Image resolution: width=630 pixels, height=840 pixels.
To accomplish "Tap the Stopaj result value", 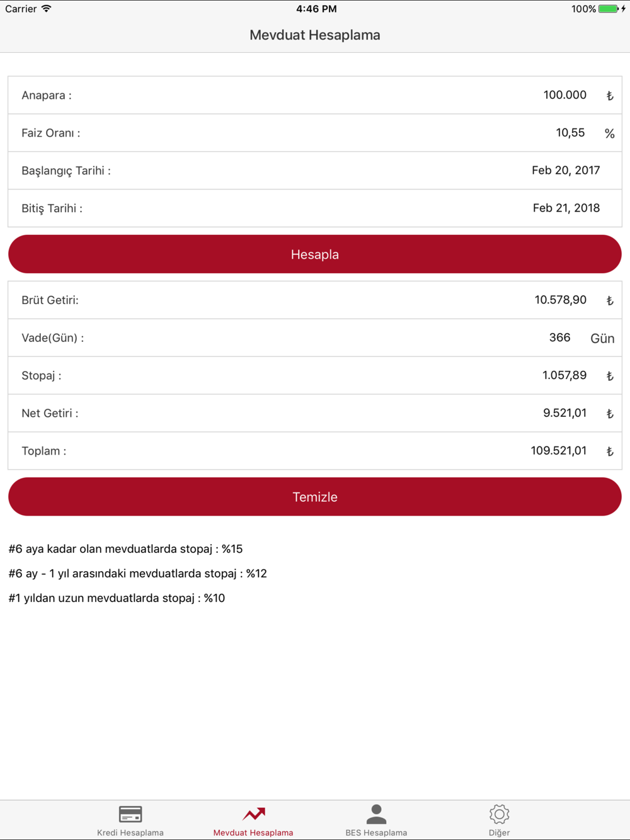I will pyautogui.click(x=564, y=375).
